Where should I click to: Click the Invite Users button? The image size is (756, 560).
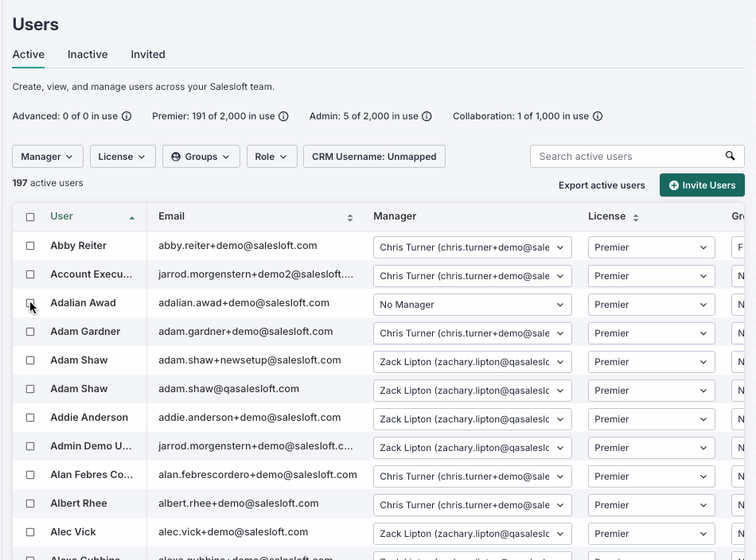click(702, 185)
